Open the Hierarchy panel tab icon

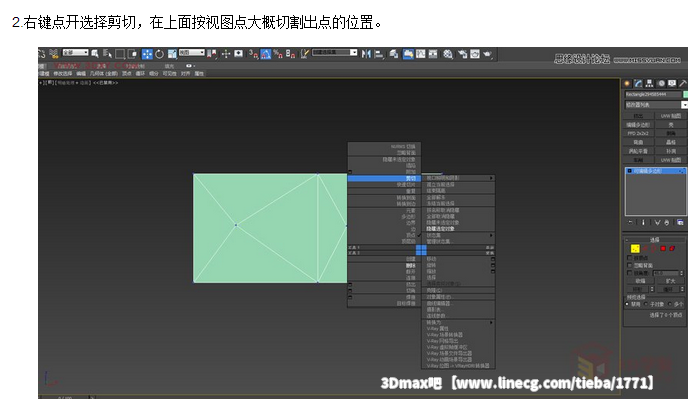pos(649,83)
